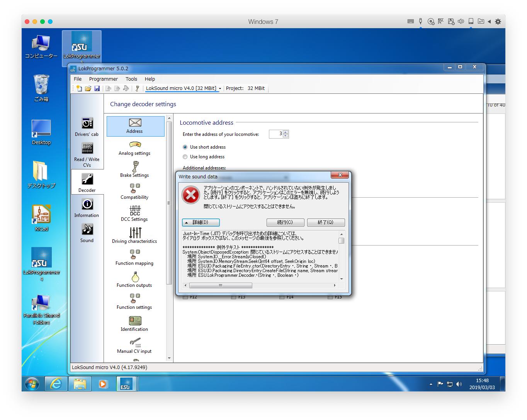The height and width of the screenshot is (420, 527).
Task: Open the Drivers' cab panel
Action: (x=87, y=127)
